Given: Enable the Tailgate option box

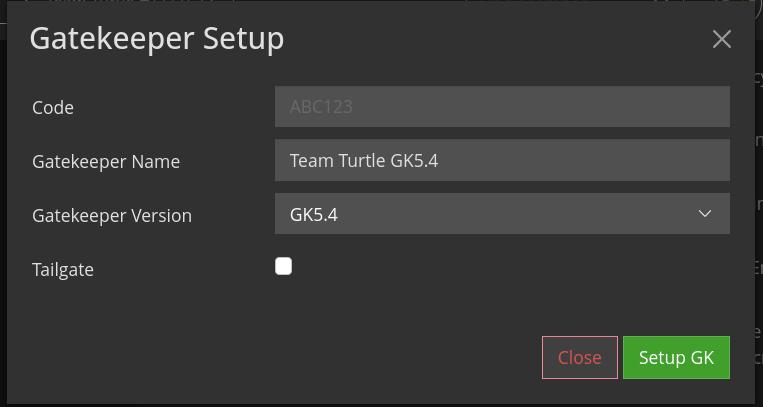Looking at the screenshot, I should point(284,266).
